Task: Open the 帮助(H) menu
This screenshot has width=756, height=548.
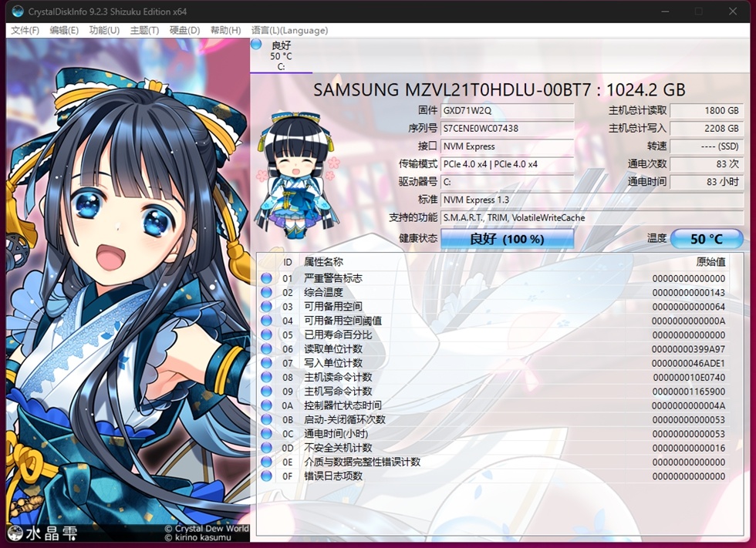Action: 225,30
